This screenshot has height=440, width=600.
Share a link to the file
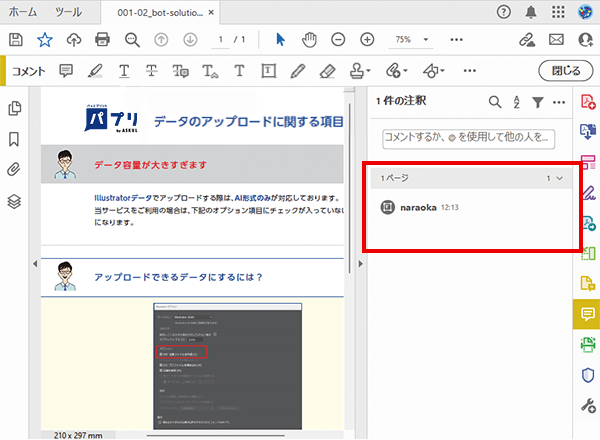[x=527, y=39]
